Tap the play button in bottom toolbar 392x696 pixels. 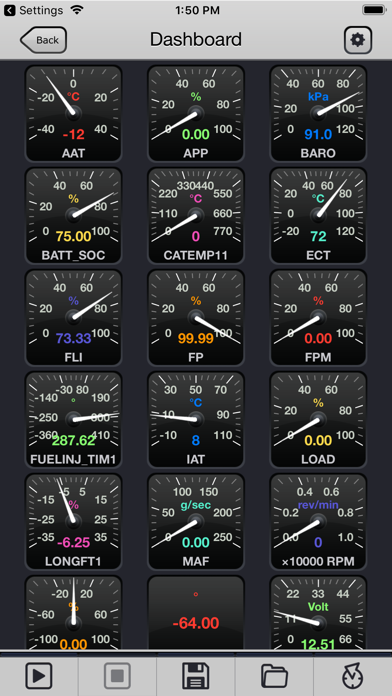[x=39, y=676]
